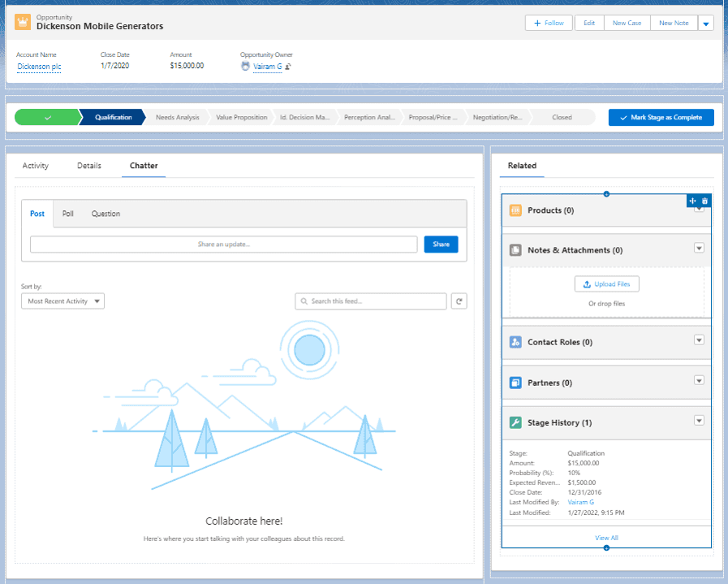Click the Upload Files button
728x584 pixels.
607,283
